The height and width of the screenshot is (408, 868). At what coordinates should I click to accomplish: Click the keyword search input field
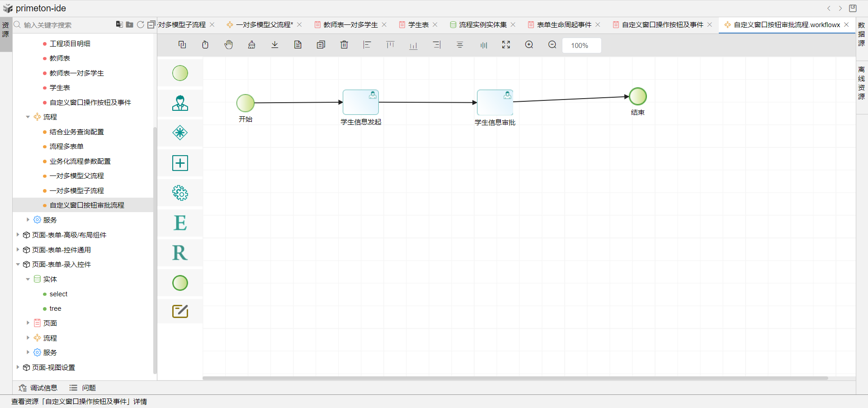pyautogui.click(x=63, y=25)
